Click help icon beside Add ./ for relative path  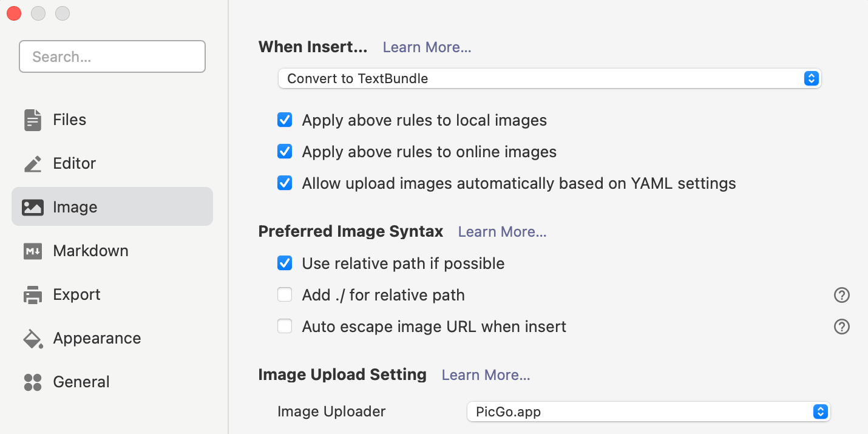pyautogui.click(x=841, y=295)
